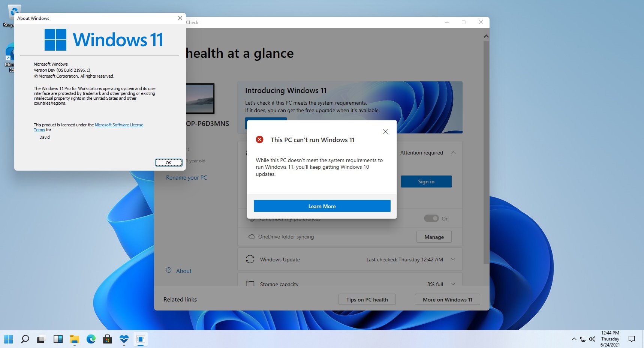Close the About Windows dialog

click(180, 18)
